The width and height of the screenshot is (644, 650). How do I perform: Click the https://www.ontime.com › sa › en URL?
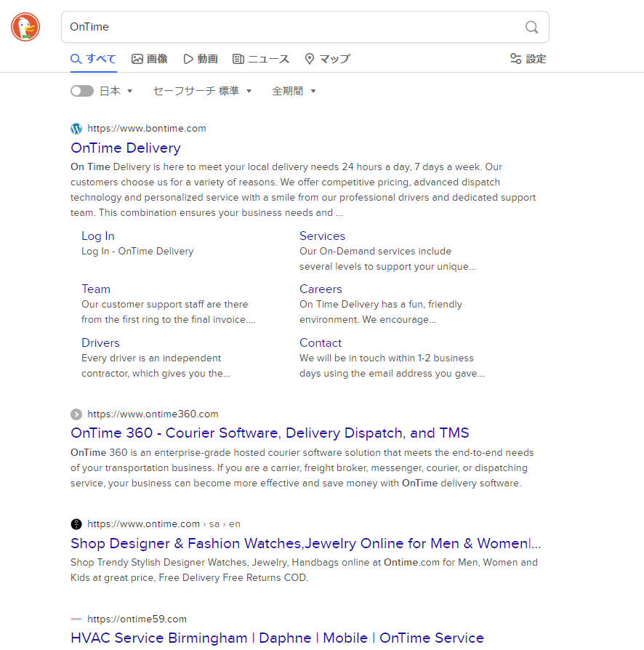[164, 524]
